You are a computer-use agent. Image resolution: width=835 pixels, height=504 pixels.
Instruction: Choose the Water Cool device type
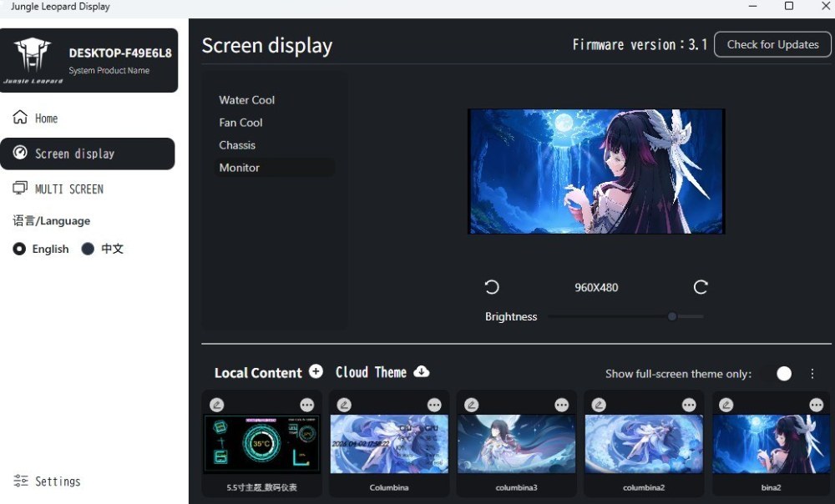(246, 100)
